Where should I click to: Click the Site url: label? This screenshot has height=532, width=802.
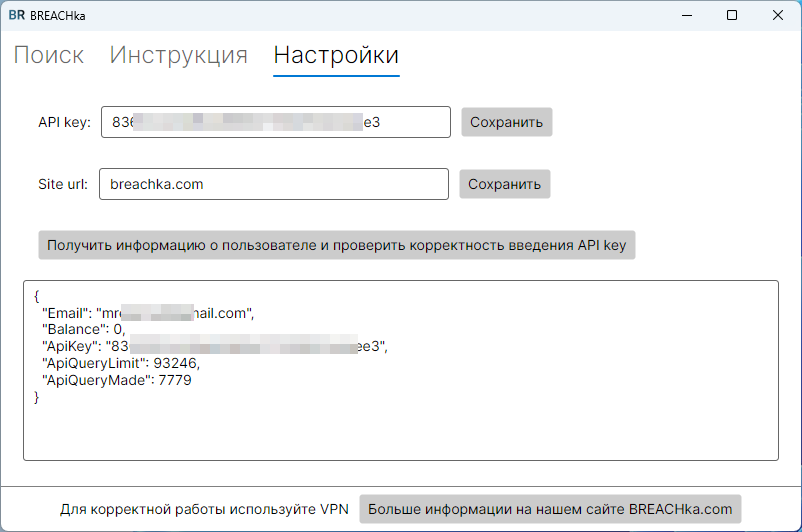pos(63,184)
